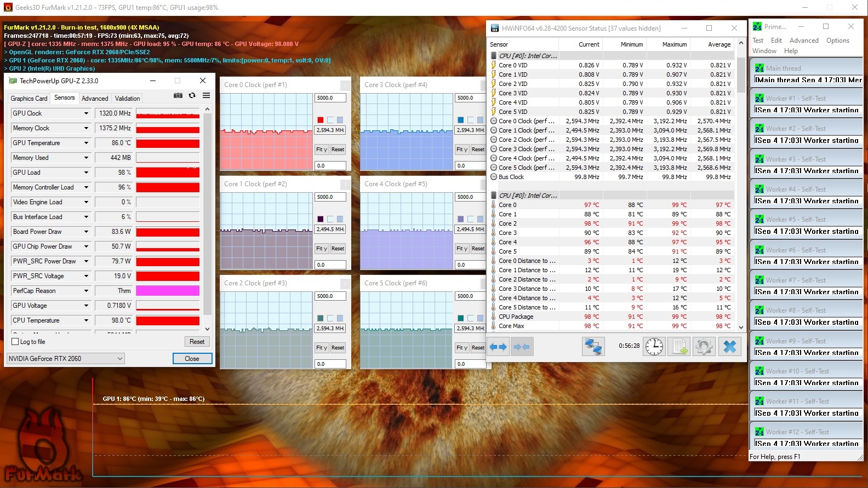This screenshot has height=488, width=868.
Task: Open Prime95 Help menu
Action: [791, 51]
